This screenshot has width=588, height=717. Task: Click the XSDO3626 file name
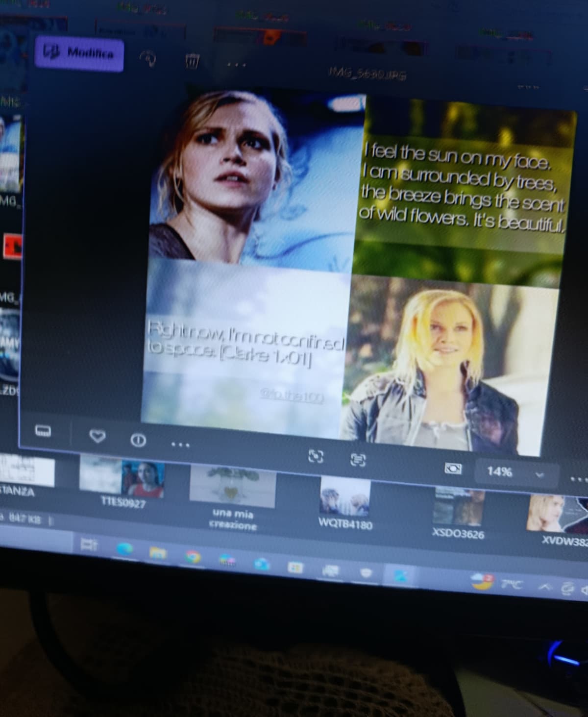point(458,533)
